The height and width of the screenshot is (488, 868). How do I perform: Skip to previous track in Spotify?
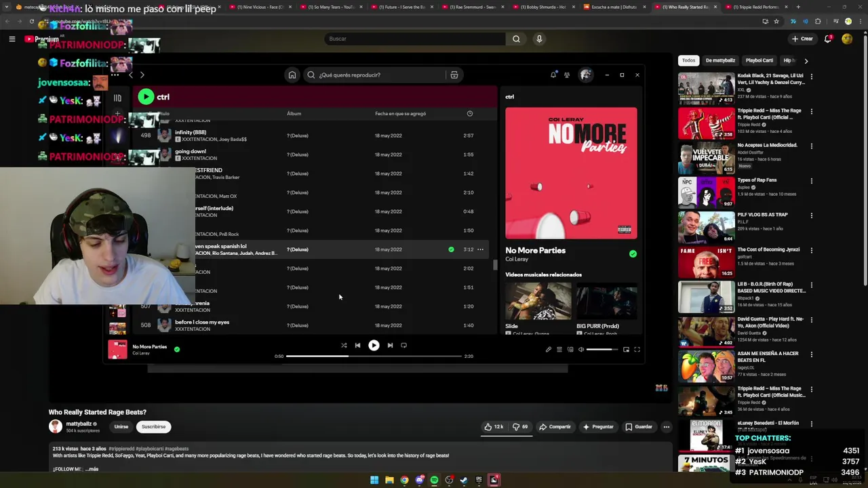click(x=357, y=346)
